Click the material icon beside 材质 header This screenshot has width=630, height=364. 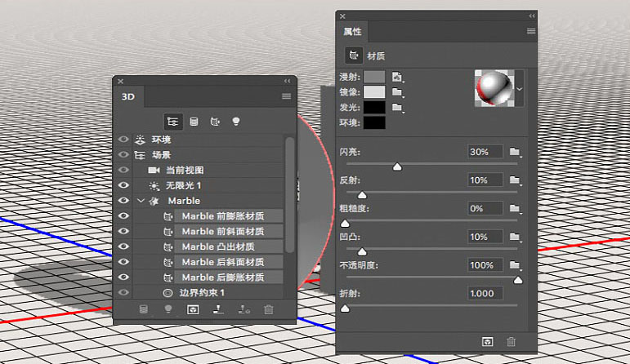[354, 55]
